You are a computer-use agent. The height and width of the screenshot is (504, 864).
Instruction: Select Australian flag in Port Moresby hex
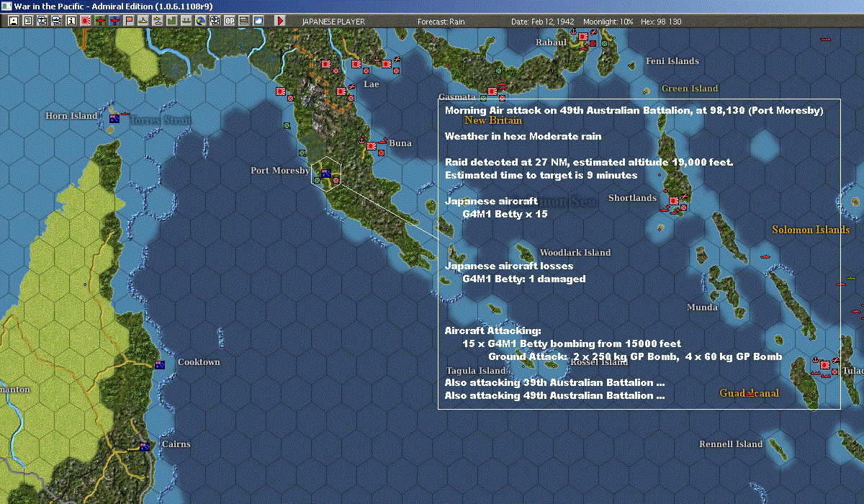click(x=326, y=173)
